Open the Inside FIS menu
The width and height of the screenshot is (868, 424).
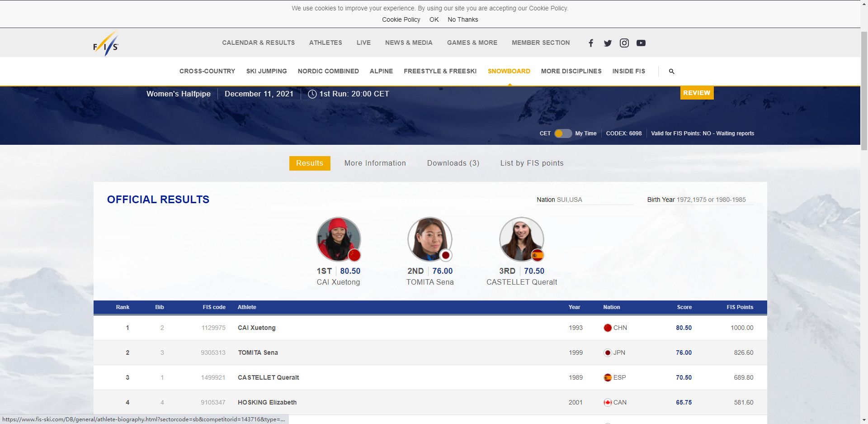click(628, 71)
